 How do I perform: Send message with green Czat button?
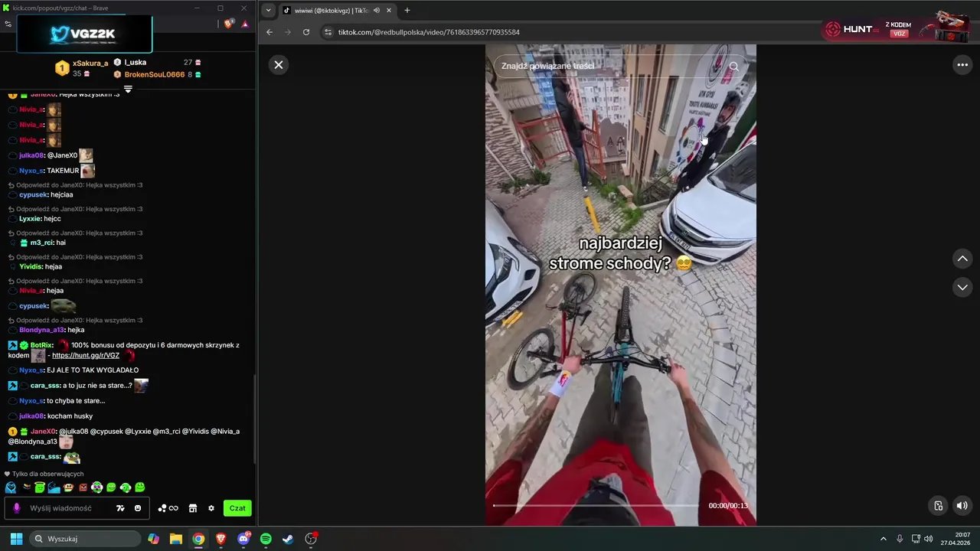pyautogui.click(x=237, y=508)
